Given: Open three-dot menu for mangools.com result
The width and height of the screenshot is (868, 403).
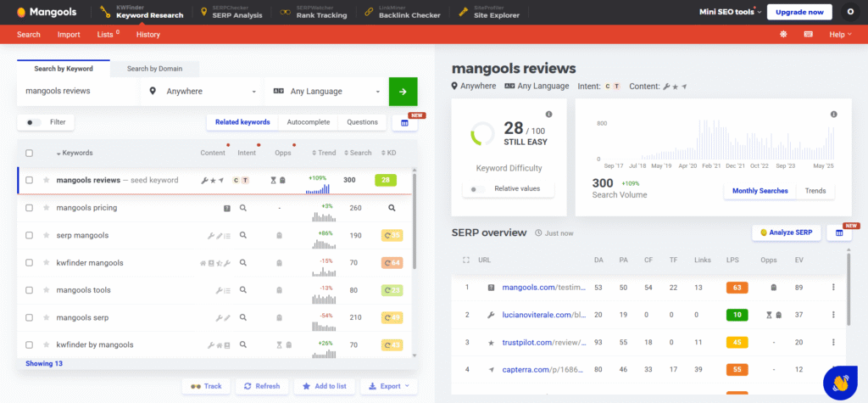Looking at the screenshot, I should (833, 287).
